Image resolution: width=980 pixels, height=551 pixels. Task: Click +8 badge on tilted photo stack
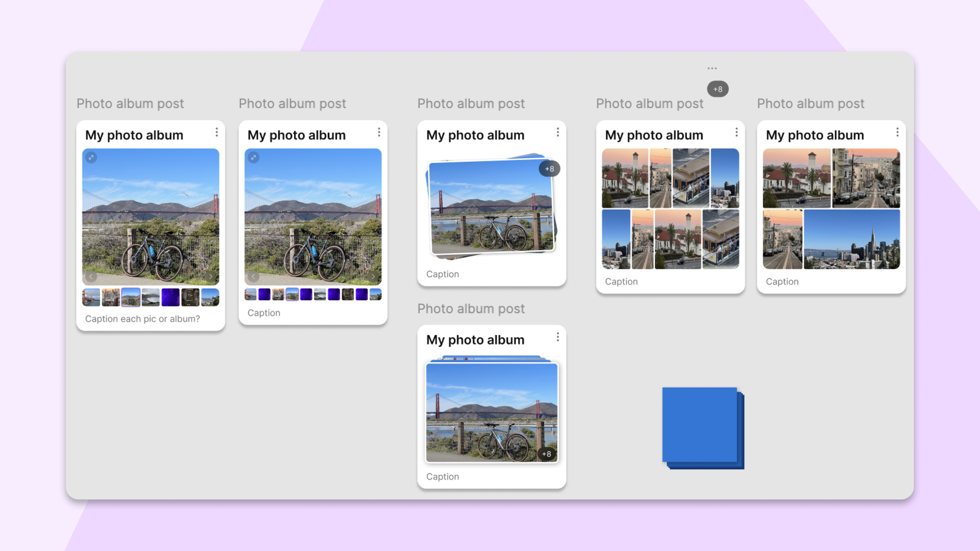549,169
